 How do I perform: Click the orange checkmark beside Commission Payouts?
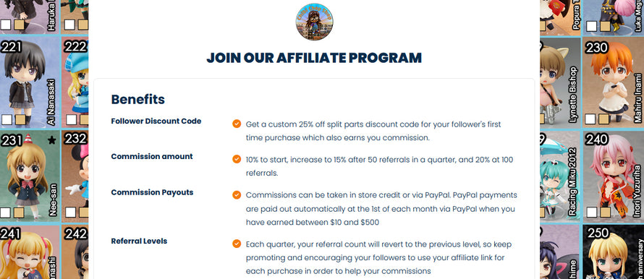tap(237, 195)
